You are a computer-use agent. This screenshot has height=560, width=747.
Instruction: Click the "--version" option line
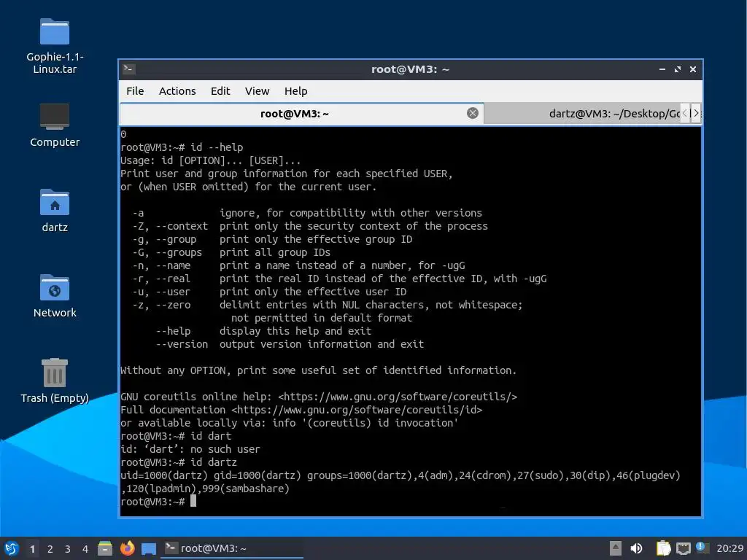point(290,344)
